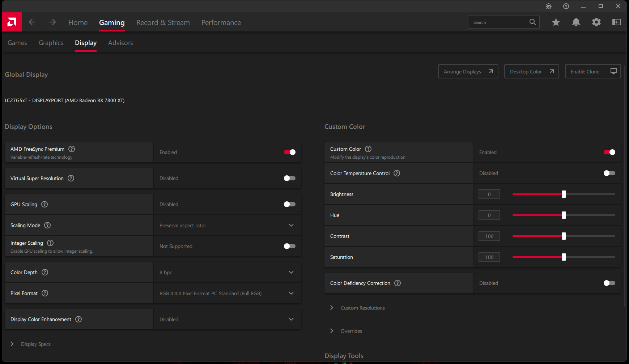Show help for Display Color Enhancement

(x=78, y=319)
